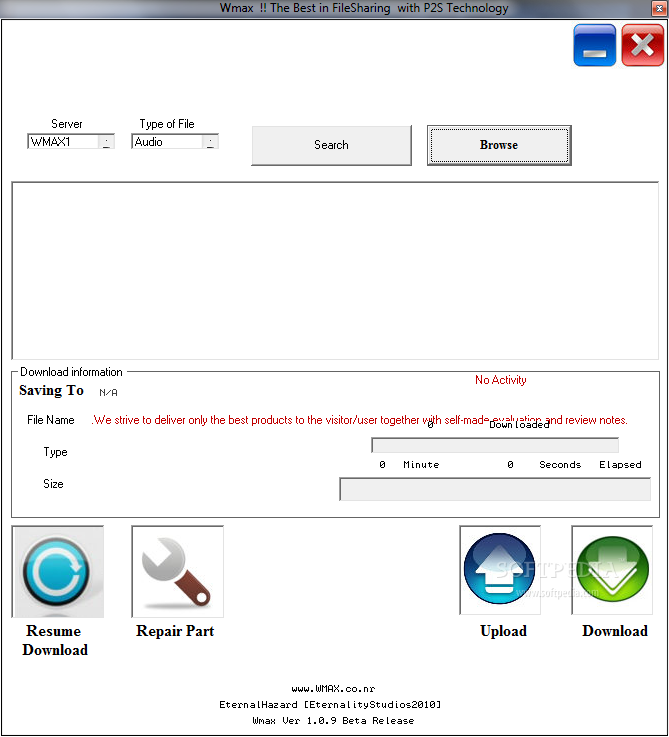Open the Server dropdown arrow
This screenshot has height=737, width=669.
(107, 141)
